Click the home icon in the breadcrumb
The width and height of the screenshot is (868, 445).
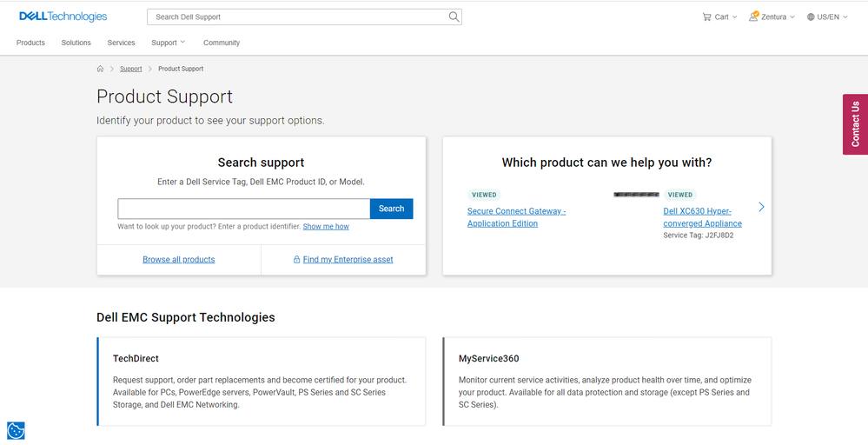[x=100, y=69]
